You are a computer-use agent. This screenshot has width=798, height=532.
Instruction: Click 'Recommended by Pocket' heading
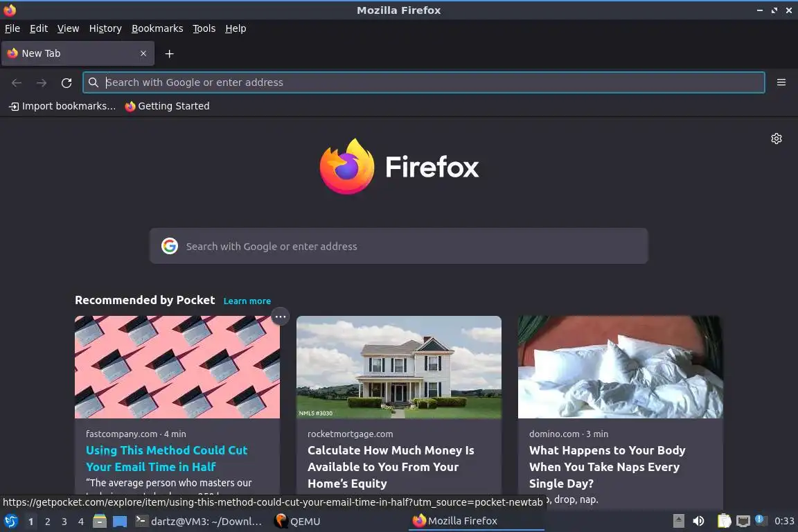pos(145,300)
